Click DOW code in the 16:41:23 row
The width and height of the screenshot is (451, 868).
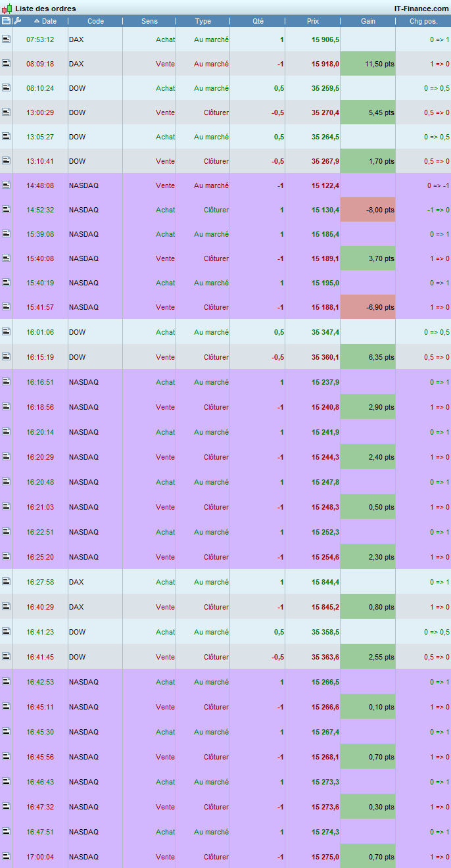(77, 632)
